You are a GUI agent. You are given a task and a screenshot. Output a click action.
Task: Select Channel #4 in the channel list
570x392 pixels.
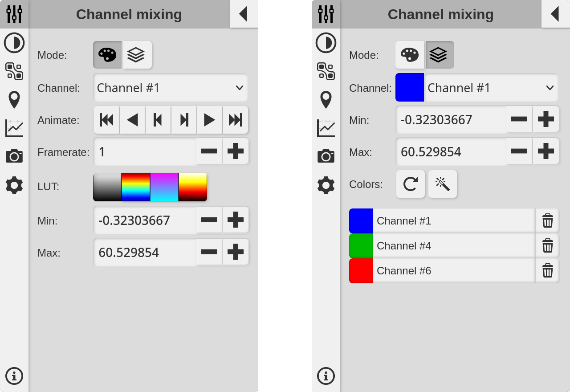coord(454,246)
